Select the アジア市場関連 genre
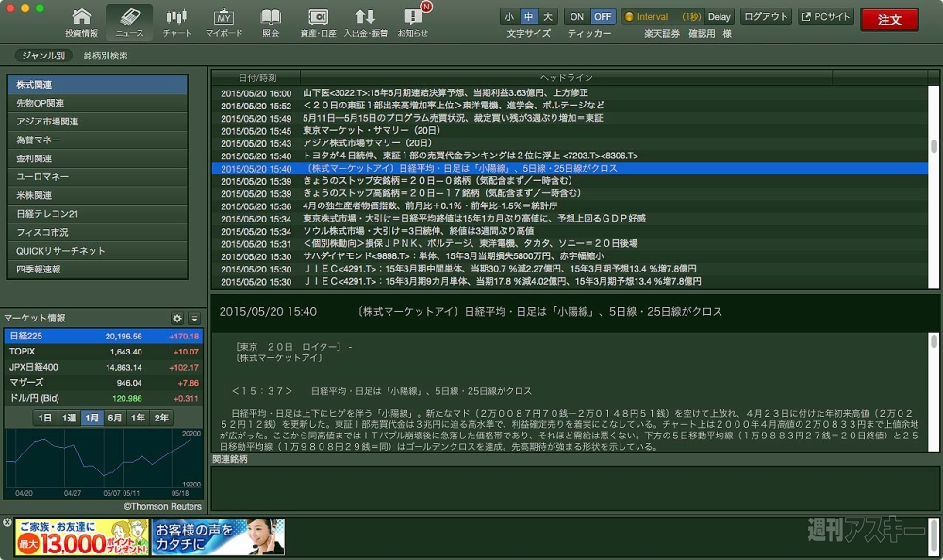The image size is (943, 560). point(97,122)
